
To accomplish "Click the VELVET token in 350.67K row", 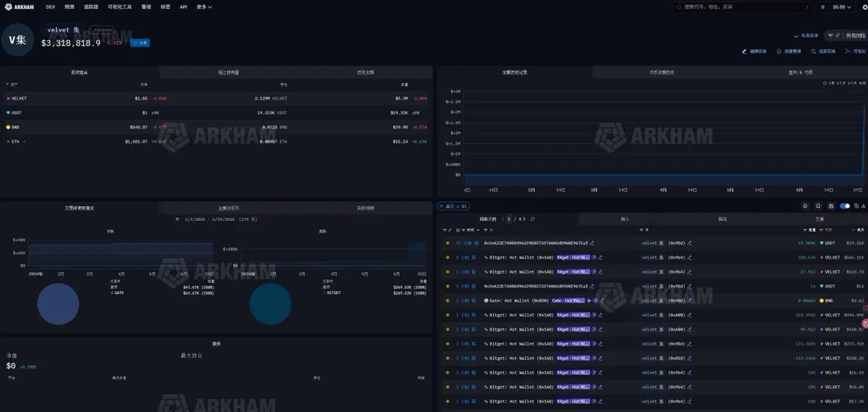I will point(830,257).
